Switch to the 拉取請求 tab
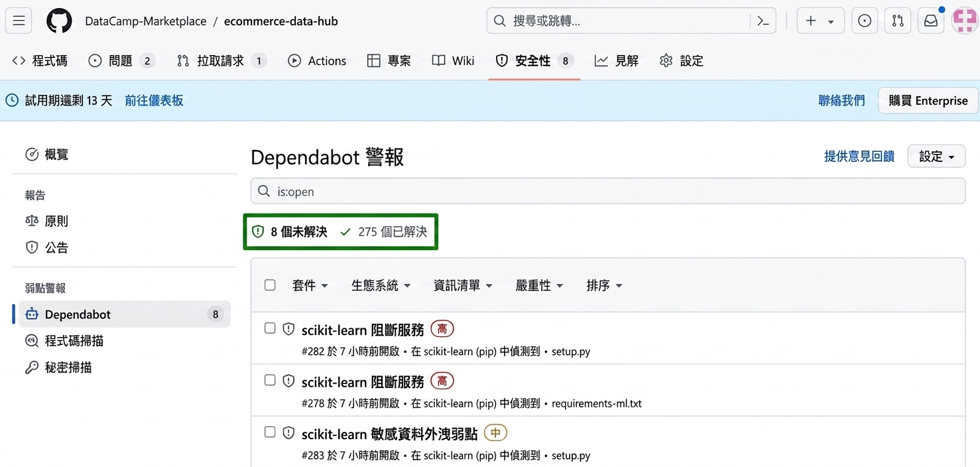 [x=221, y=61]
